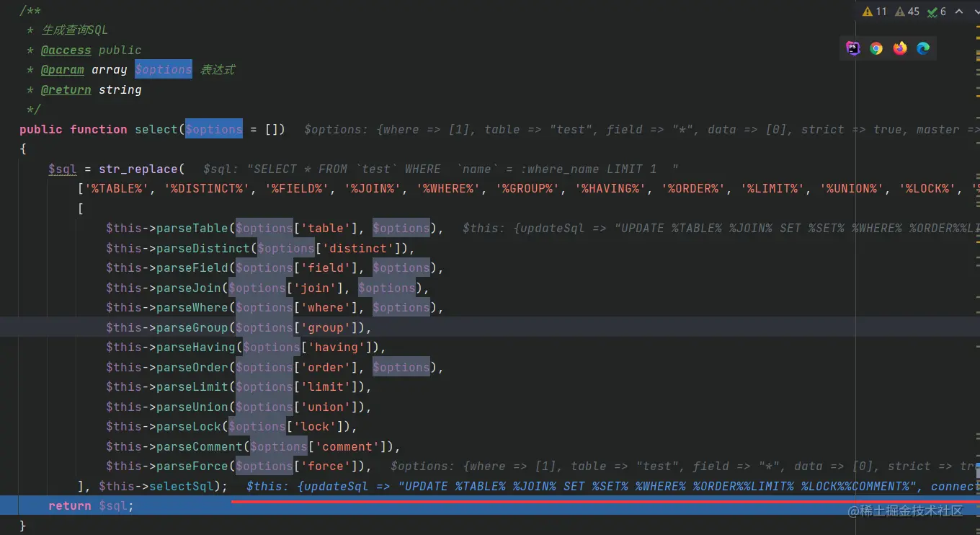
Task: Jump to previous highlighted error with up arrow
Action: [x=959, y=12]
